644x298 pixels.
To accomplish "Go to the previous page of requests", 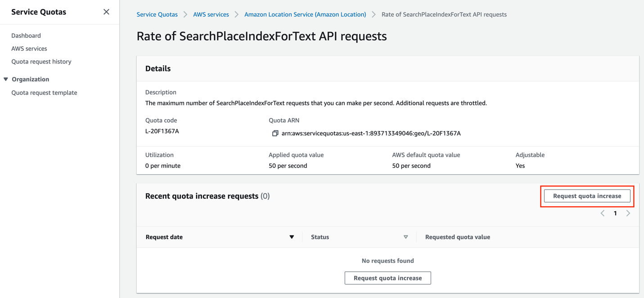I will point(602,213).
